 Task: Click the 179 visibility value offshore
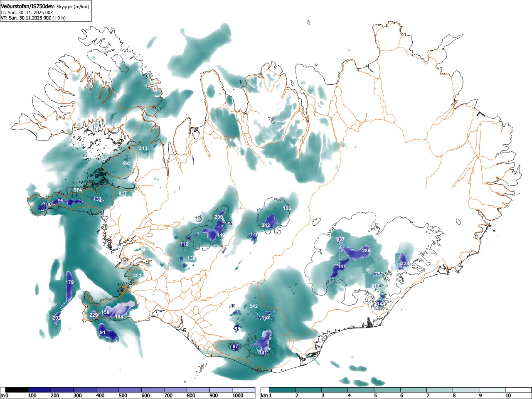pyautogui.click(x=69, y=282)
